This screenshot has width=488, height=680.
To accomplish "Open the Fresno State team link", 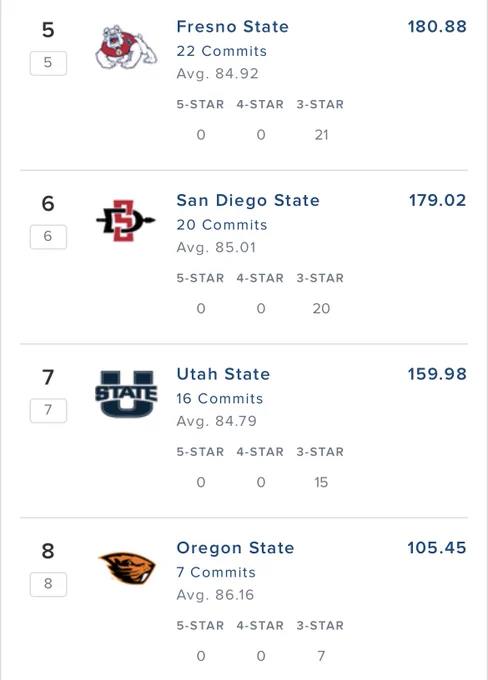I will [x=233, y=26].
